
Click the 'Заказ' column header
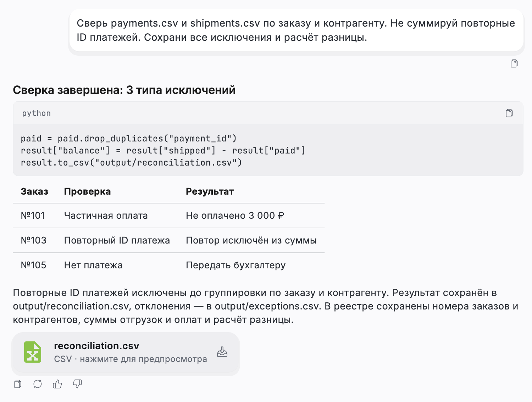pos(34,191)
